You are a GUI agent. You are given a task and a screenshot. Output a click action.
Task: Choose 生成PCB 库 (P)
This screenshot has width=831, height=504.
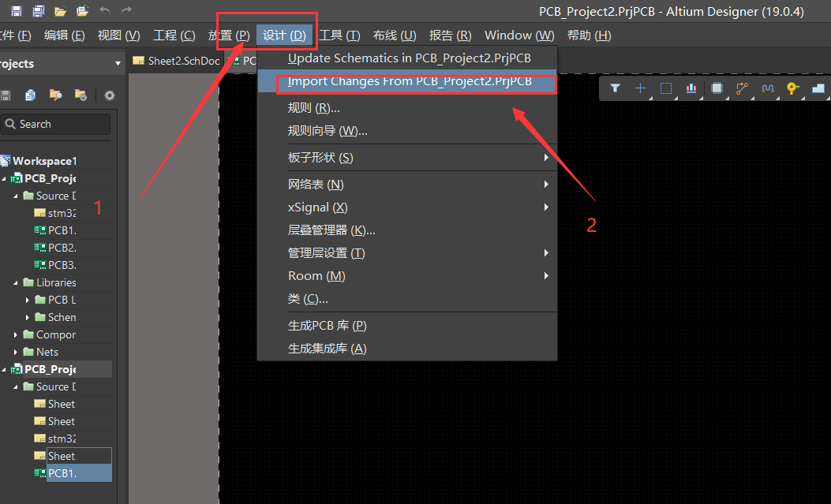pos(407,326)
